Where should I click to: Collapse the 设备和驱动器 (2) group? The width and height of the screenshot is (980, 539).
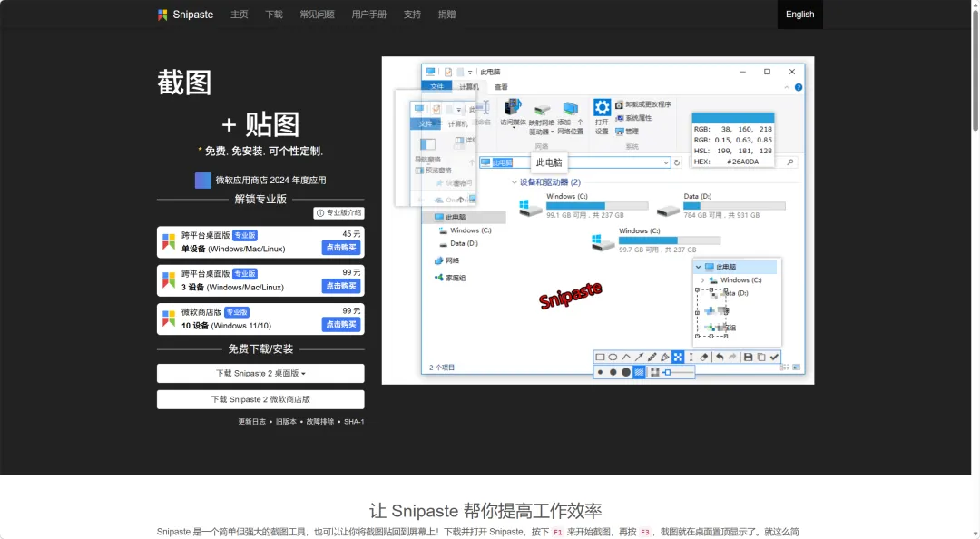pyautogui.click(x=514, y=182)
